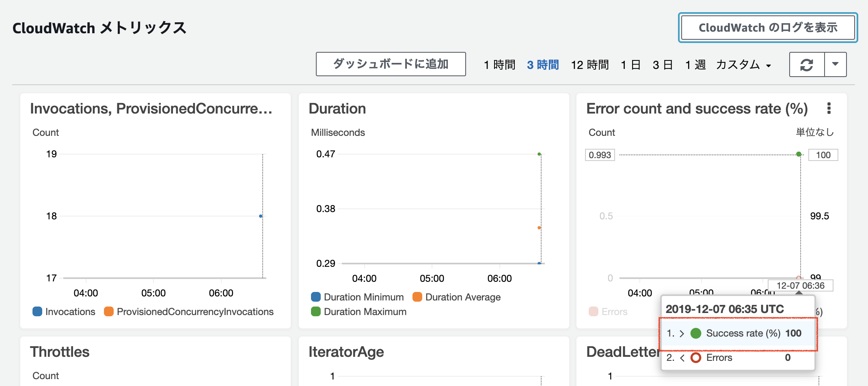Select the 1 時間 time range

pos(499,65)
